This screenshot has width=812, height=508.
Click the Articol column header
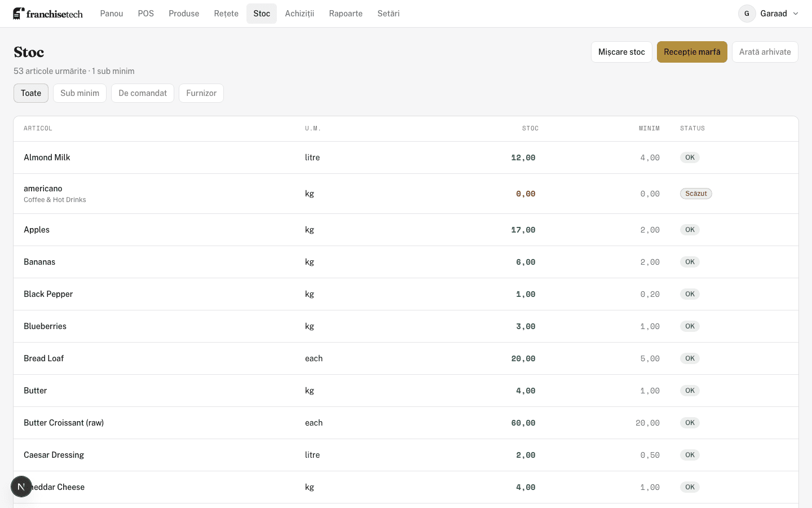click(38, 129)
